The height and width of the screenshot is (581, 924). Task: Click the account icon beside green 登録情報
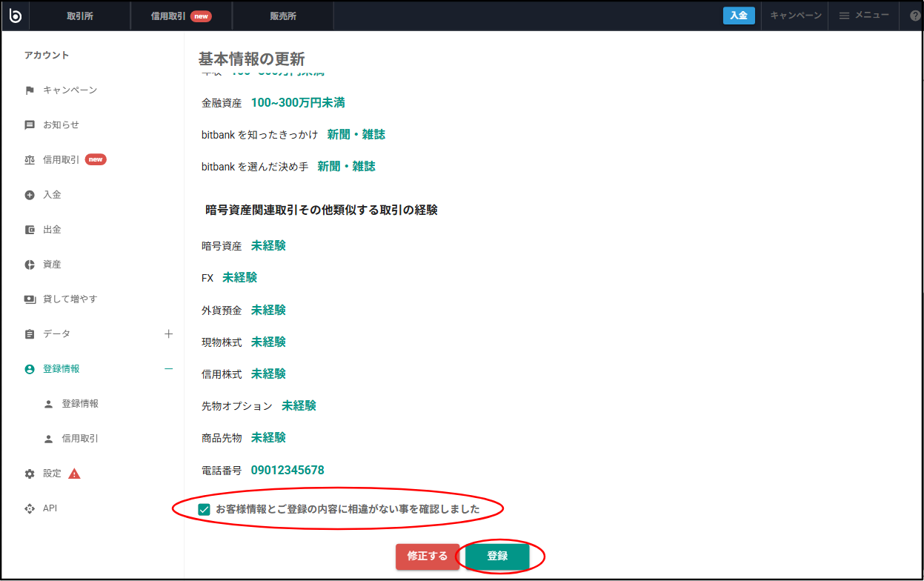[30, 369]
